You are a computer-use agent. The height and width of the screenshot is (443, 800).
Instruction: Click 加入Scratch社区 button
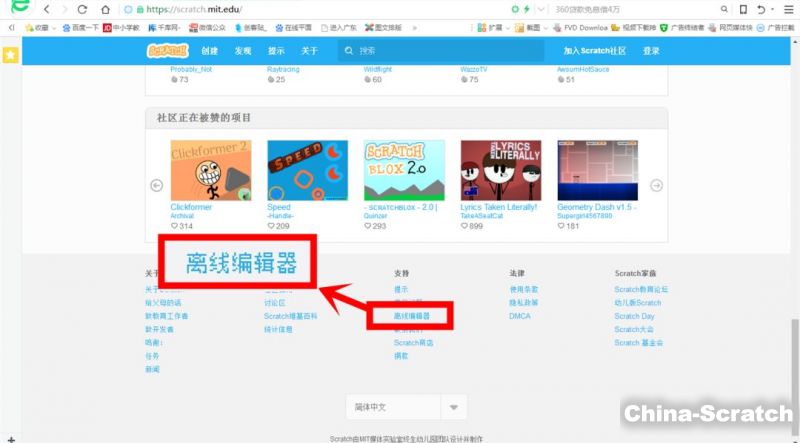point(594,50)
